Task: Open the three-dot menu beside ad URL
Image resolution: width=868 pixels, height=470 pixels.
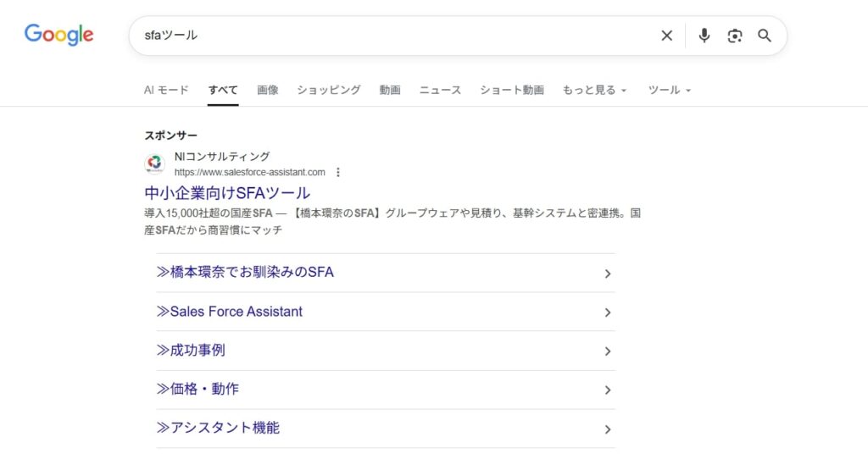Action: click(x=338, y=172)
